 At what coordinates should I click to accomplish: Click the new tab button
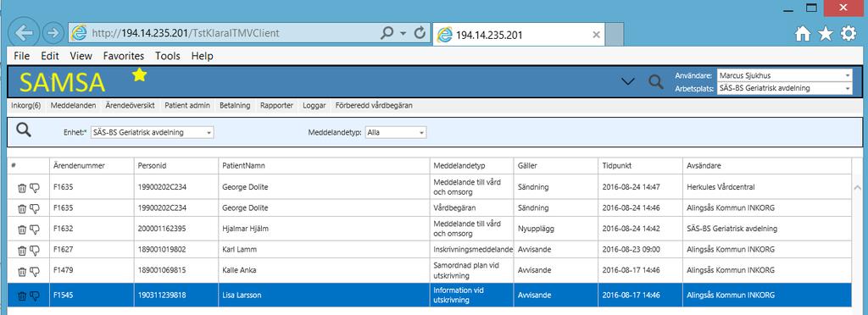click(x=615, y=35)
